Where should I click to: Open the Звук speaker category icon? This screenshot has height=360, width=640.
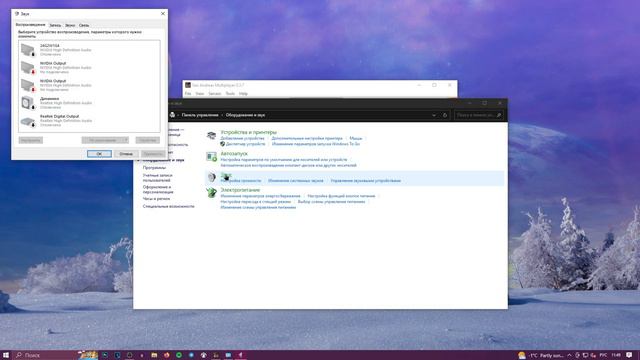(211, 177)
